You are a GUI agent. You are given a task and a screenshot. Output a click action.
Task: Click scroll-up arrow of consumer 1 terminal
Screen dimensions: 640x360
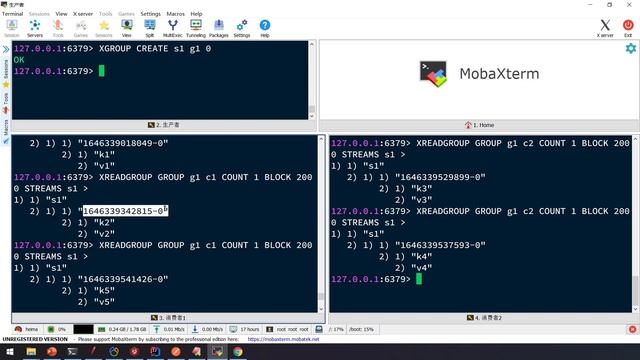pos(321,139)
